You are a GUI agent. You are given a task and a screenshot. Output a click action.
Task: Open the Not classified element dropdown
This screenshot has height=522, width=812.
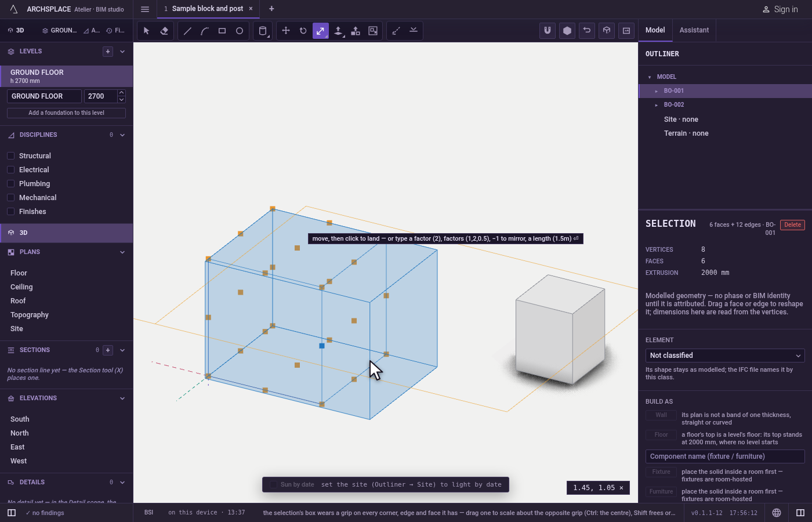tap(725, 356)
